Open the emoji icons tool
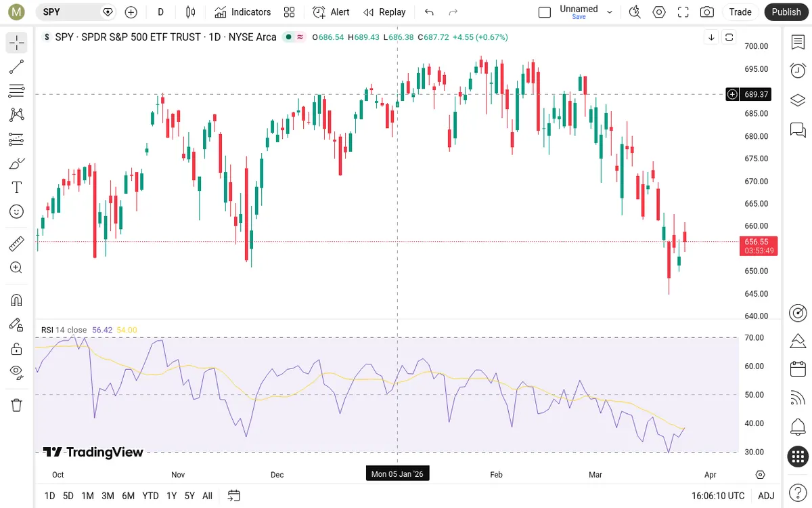Image resolution: width=812 pixels, height=508 pixels. pyautogui.click(x=17, y=211)
